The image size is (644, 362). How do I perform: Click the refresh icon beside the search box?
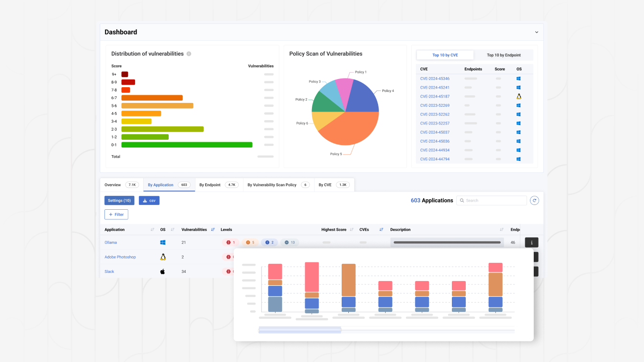pyautogui.click(x=534, y=201)
